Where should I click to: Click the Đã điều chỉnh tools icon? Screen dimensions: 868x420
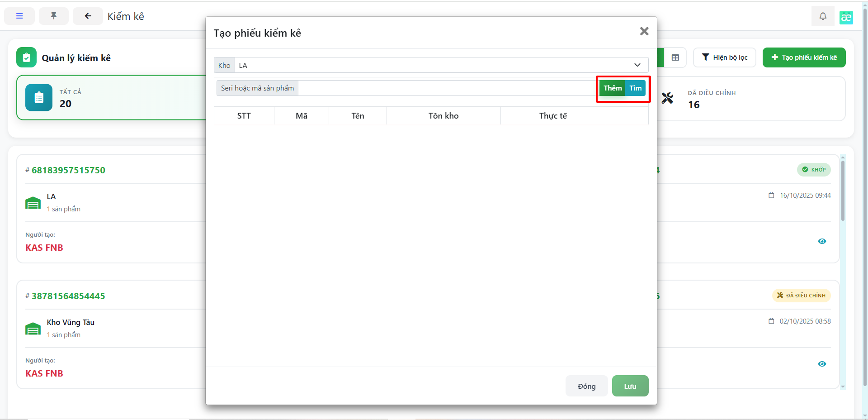(x=667, y=98)
